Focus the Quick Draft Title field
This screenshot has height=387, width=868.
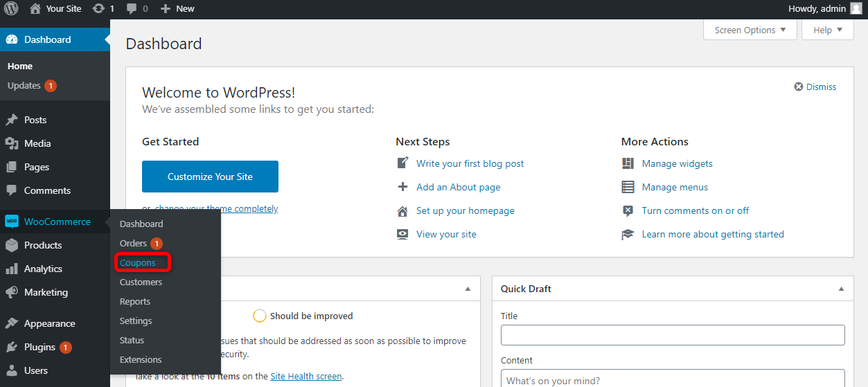click(x=673, y=335)
